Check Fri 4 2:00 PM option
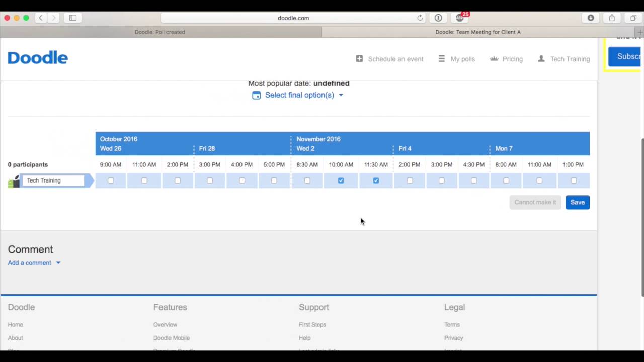Viewport: 644px width, 362px height. pyautogui.click(x=410, y=180)
